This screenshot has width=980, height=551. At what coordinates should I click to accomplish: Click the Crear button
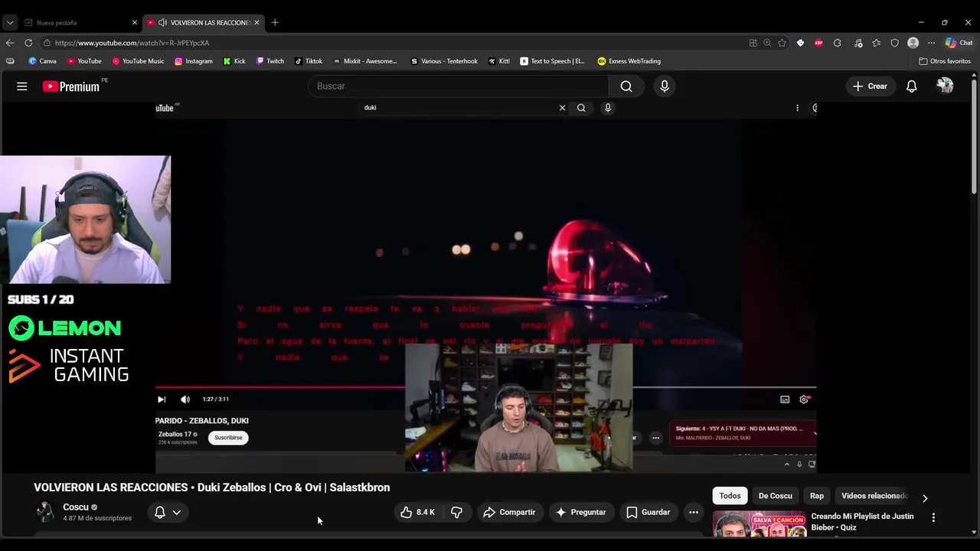(x=870, y=86)
